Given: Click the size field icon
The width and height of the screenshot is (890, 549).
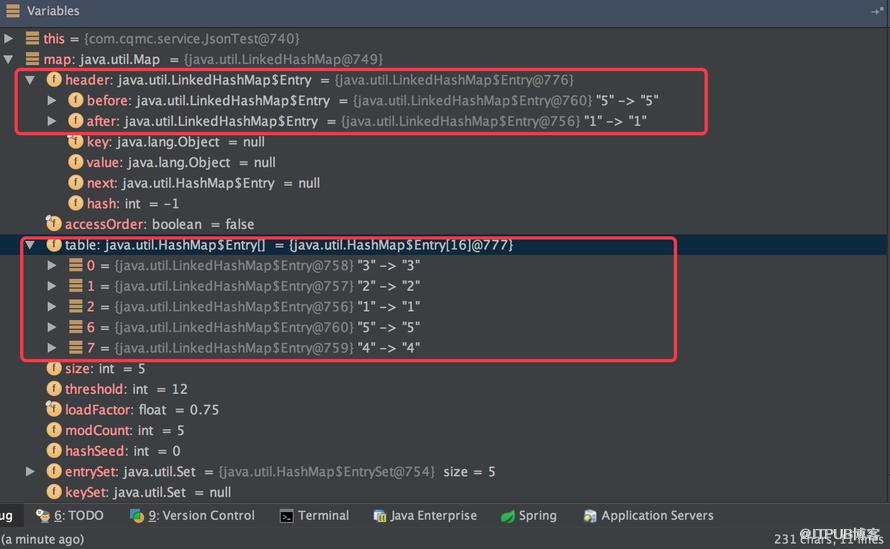Looking at the screenshot, I should 54,368.
